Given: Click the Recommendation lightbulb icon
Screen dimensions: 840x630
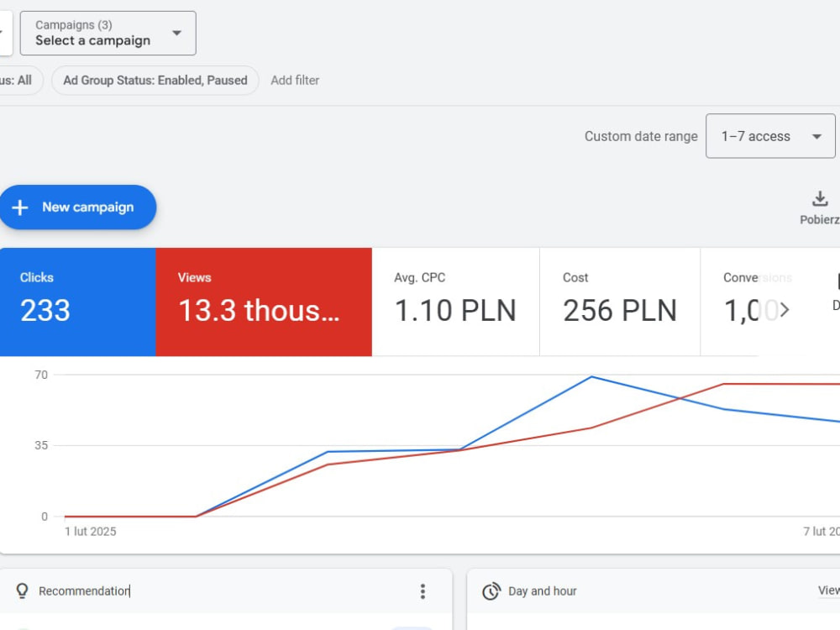Looking at the screenshot, I should coord(22,591).
